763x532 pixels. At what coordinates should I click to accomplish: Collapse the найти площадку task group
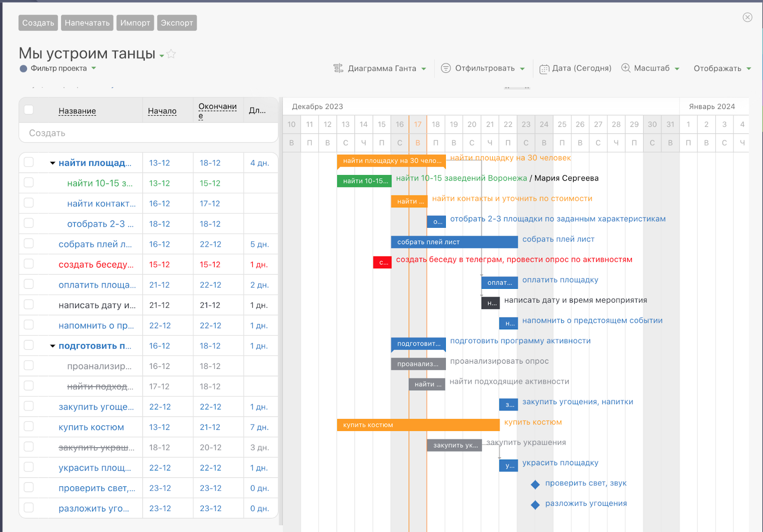(52, 163)
